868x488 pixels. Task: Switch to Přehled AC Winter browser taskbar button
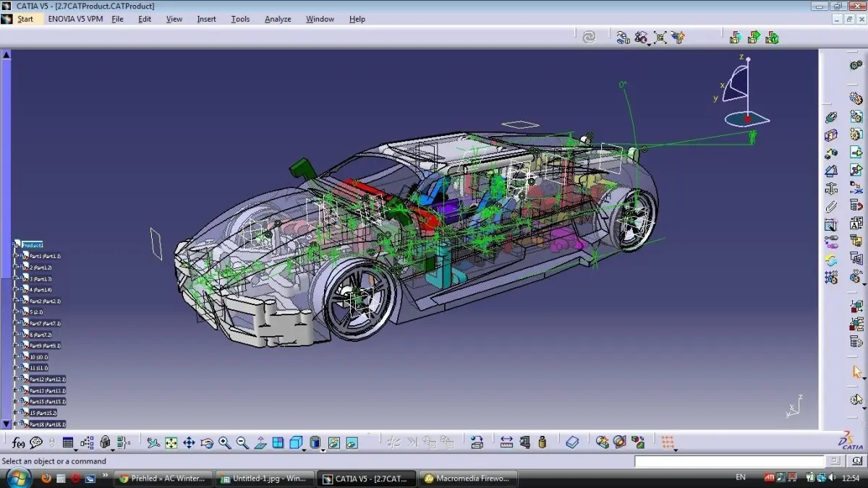coord(164,478)
